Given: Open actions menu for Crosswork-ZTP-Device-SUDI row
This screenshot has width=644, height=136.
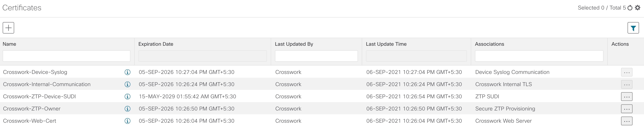Looking at the screenshot, I should pyautogui.click(x=627, y=97).
